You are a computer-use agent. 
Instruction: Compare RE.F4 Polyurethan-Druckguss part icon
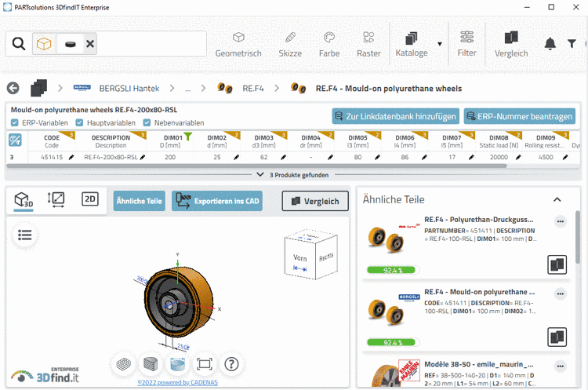(x=557, y=264)
